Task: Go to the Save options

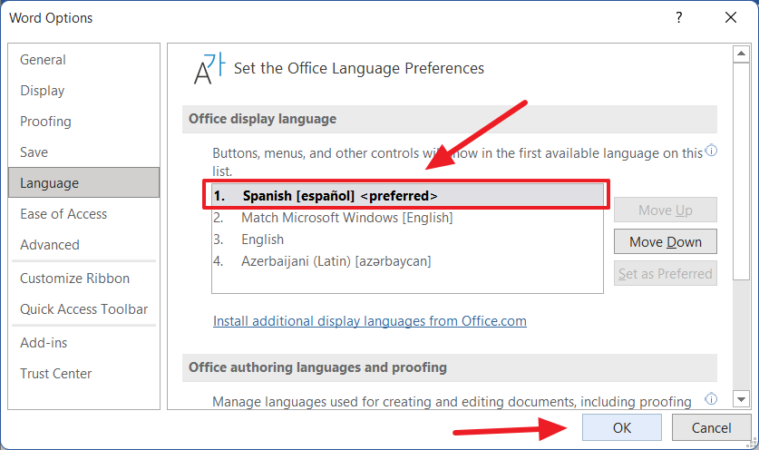Action: [84, 152]
